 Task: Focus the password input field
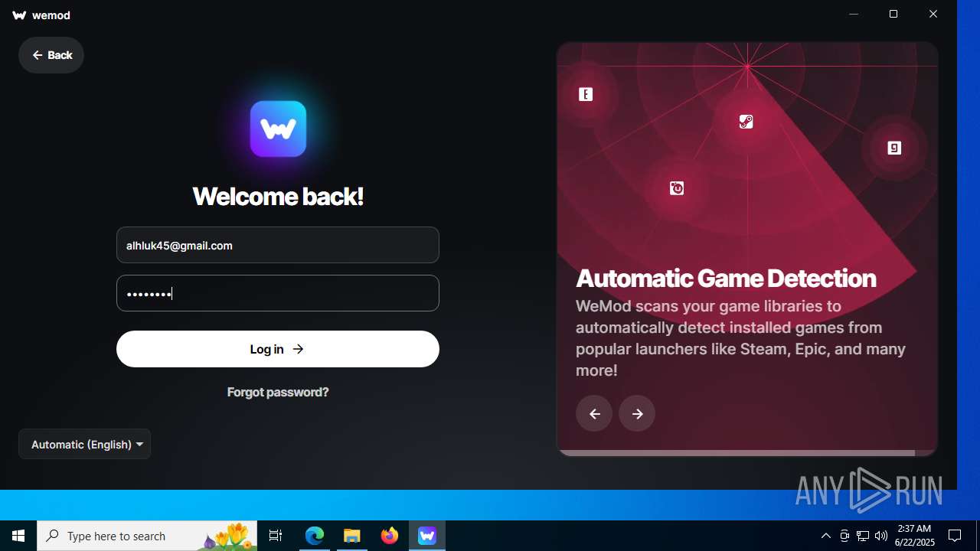278,293
